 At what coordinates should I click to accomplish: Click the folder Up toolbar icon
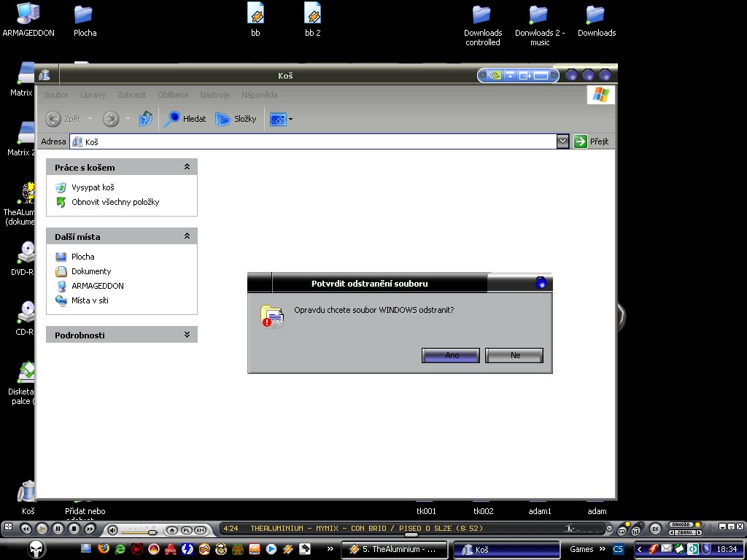click(145, 119)
